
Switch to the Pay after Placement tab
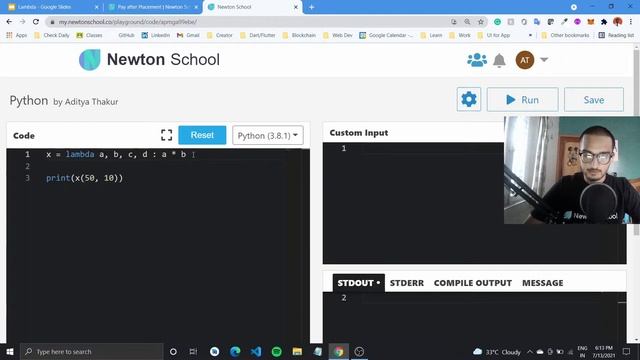(x=153, y=7)
